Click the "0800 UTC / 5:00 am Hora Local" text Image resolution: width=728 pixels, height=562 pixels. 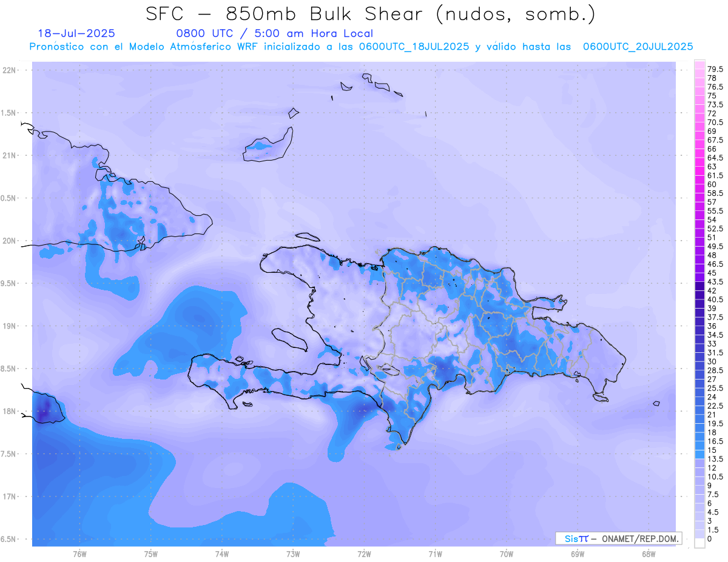274,34
